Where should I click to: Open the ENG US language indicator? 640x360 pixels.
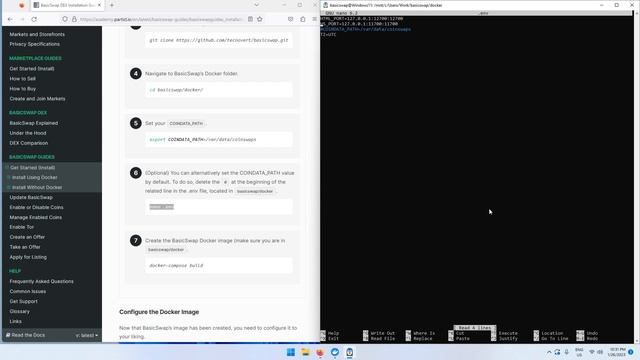coord(579,352)
